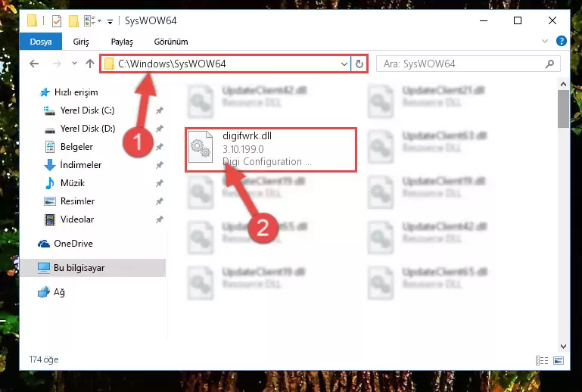The height and width of the screenshot is (392, 582).
Task: Click the Müzik note icon
Action: pyautogui.click(x=49, y=183)
